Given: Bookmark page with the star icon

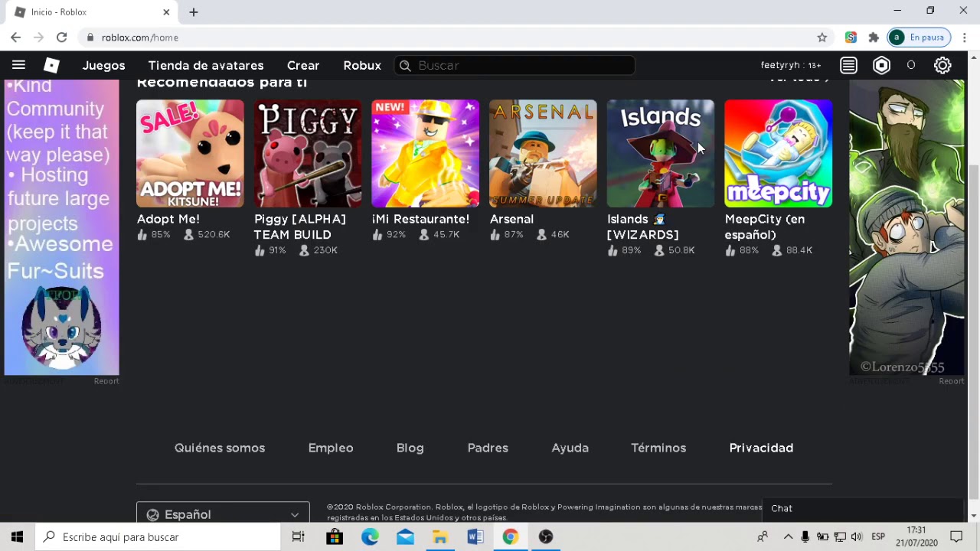Looking at the screenshot, I should 822,37.
